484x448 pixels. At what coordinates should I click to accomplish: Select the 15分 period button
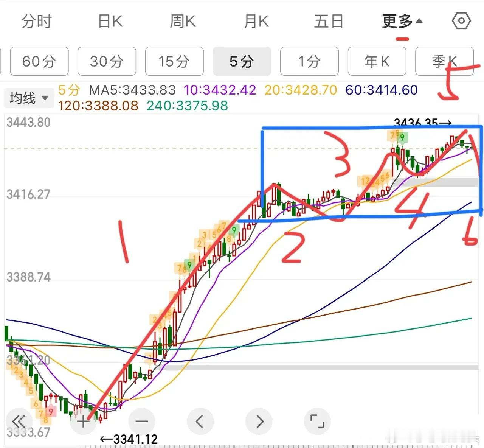point(174,61)
